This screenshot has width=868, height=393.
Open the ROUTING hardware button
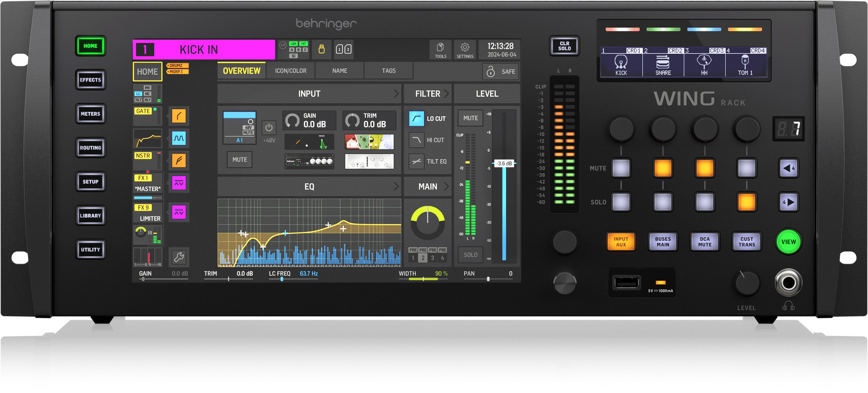point(90,148)
